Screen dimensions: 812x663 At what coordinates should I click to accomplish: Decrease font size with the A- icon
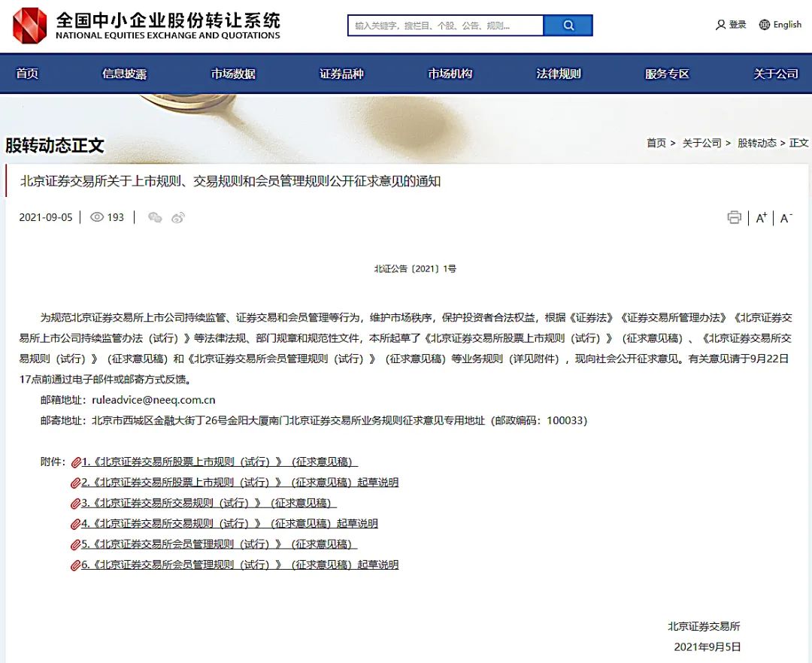[x=785, y=217]
